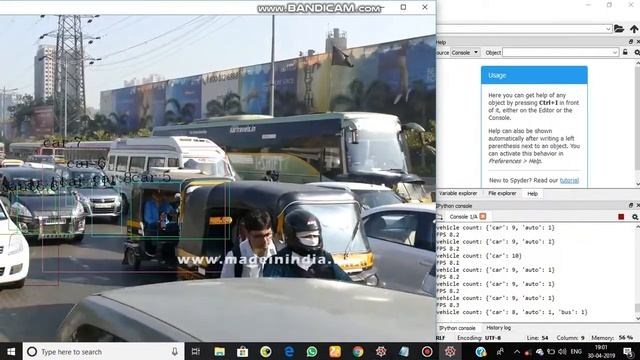Toggle the lock icon in the Help pane
Screen dimensions: 640x360
tap(625, 52)
